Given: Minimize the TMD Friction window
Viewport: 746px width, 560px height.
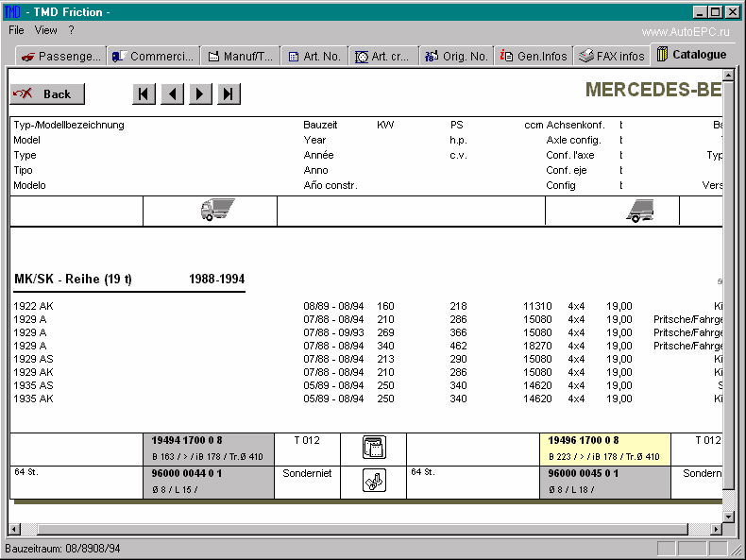Looking at the screenshot, I should click(699, 12).
